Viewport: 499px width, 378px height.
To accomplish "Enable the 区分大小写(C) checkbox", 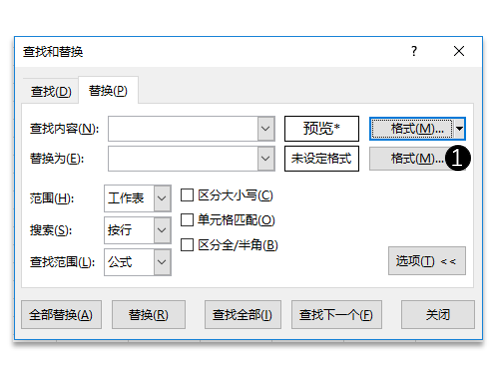I will pyautogui.click(x=187, y=195).
